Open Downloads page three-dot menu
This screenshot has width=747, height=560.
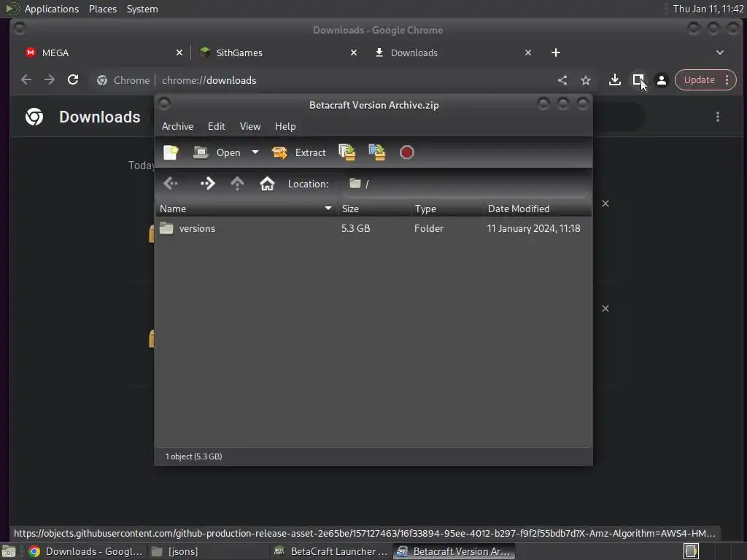(718, 117)
